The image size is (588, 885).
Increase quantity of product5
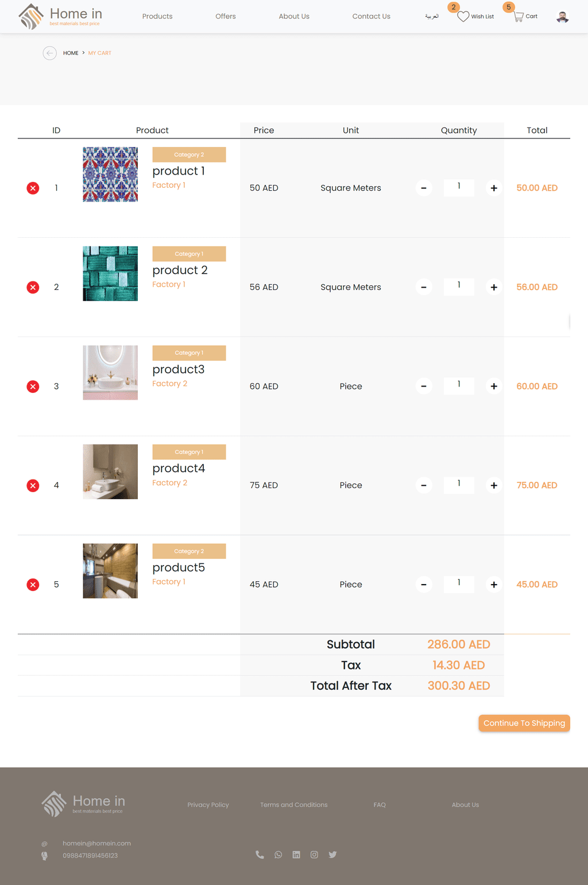tap(494, 585)
